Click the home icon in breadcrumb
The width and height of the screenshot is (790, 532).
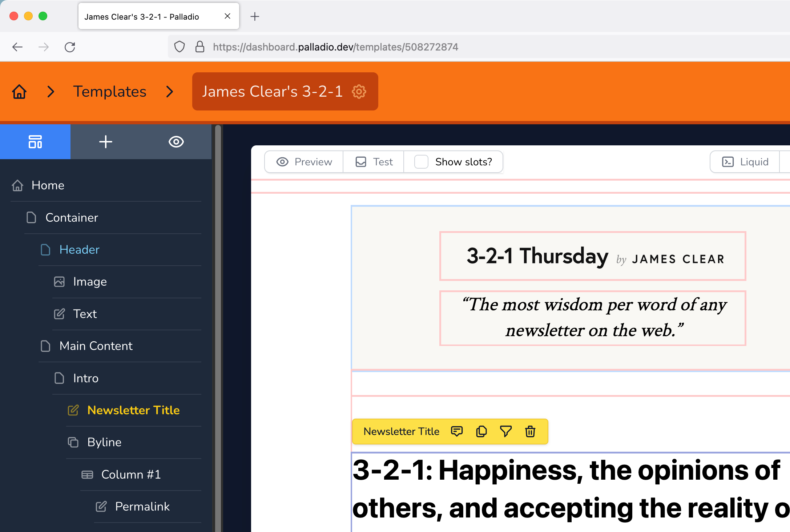tap(19, 92)
